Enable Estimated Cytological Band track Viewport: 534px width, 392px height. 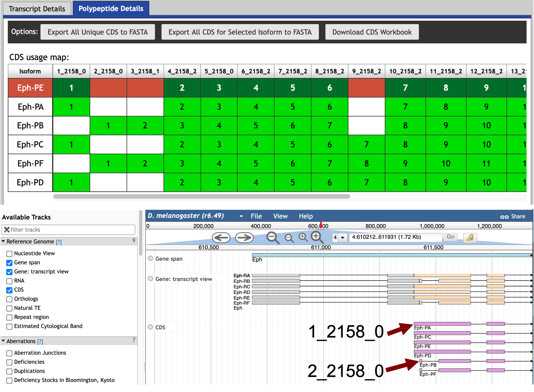click(9, 326)
